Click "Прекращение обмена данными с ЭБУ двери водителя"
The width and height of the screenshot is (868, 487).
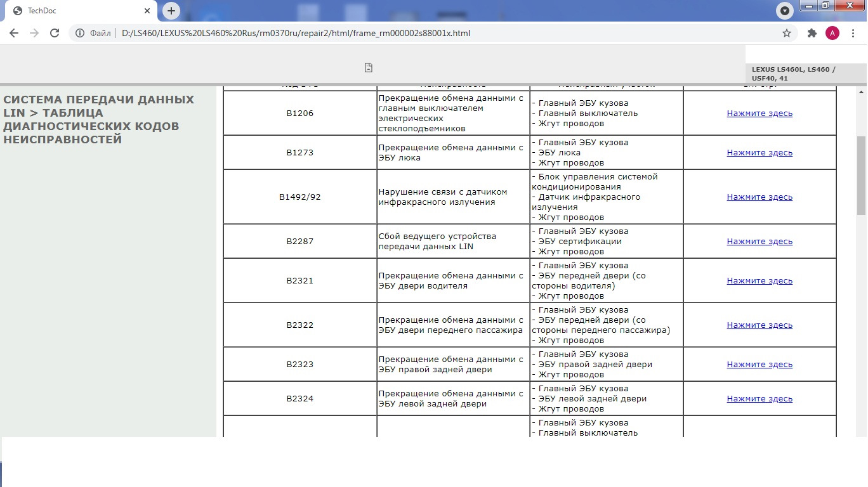pos(451,281)
